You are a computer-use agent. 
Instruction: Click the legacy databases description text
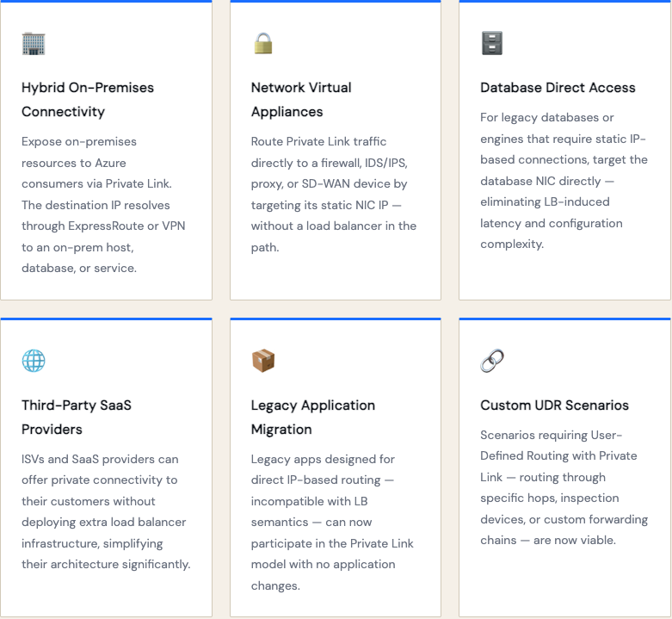pyautogui.click(x=564, y=181)
